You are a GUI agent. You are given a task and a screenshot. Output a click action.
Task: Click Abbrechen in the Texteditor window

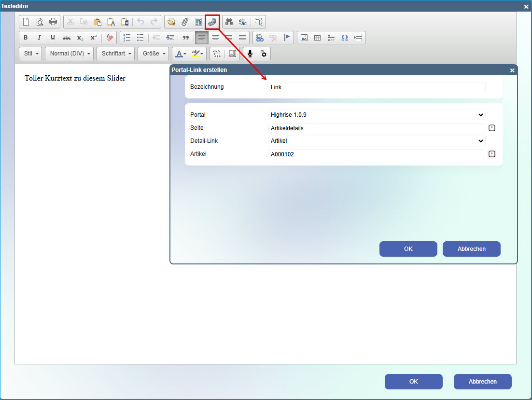(x=482, y=382)
